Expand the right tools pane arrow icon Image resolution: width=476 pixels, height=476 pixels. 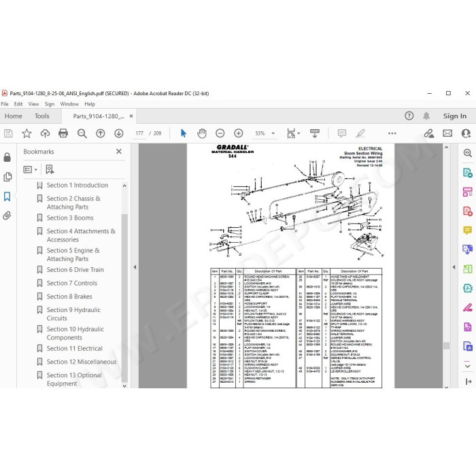point(468,381)
